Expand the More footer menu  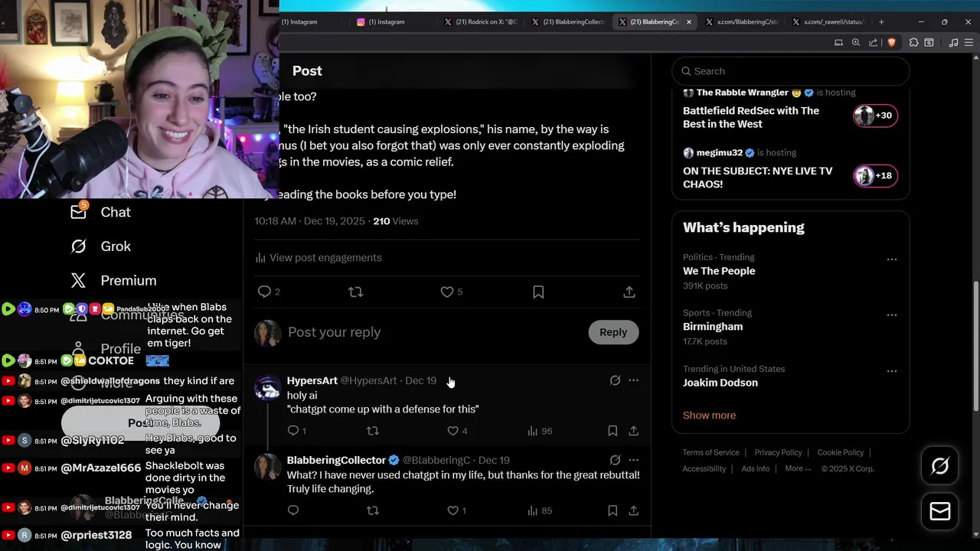pos(797,468)
